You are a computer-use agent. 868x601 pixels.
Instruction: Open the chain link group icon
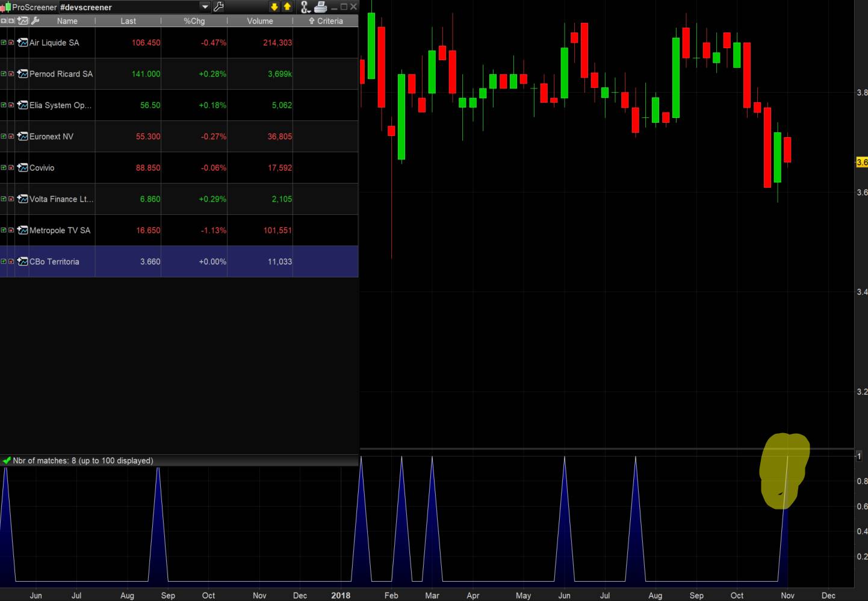coord(305,7)
